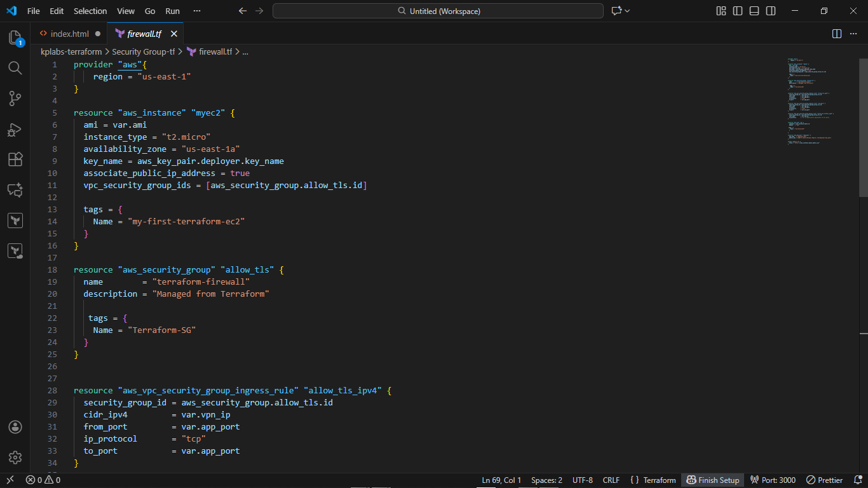Viewport: 868px width, 488px height.
Task: Click the workspace search box
Action: coord(437,11)
